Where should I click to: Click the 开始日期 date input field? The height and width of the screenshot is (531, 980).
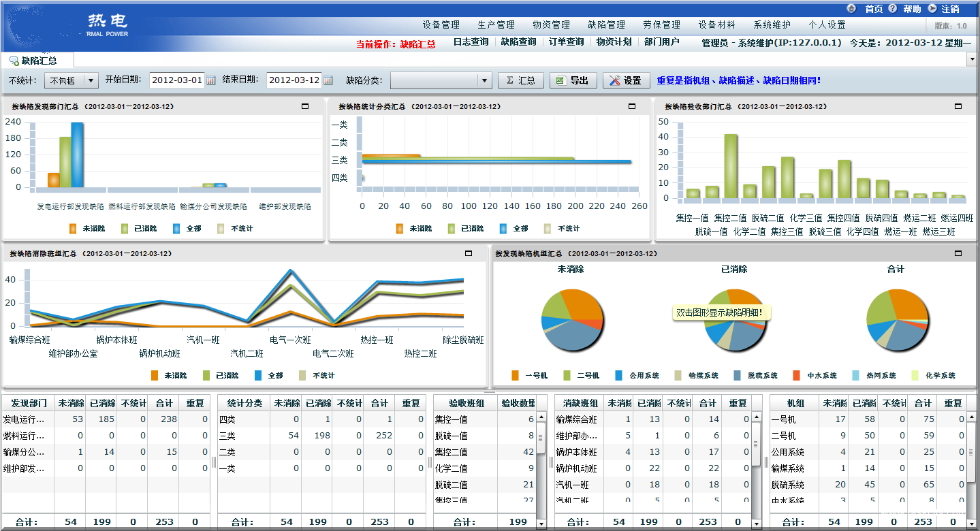click(176, 80)
